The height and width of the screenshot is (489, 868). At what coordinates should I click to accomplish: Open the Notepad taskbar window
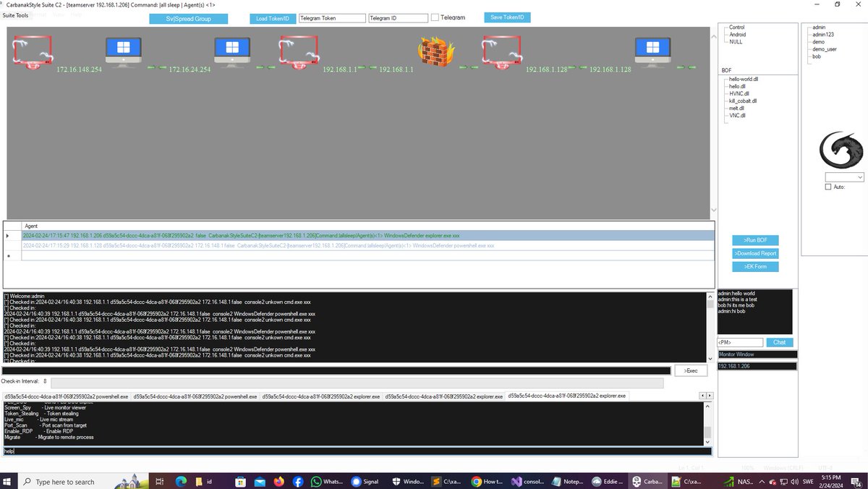(x=566, y=481)
